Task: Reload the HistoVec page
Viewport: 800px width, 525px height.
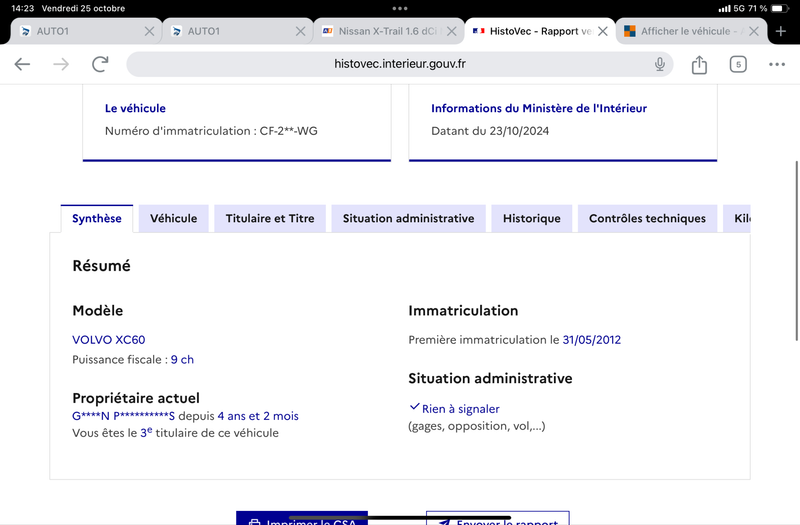Action: click(x=100, y=64)
